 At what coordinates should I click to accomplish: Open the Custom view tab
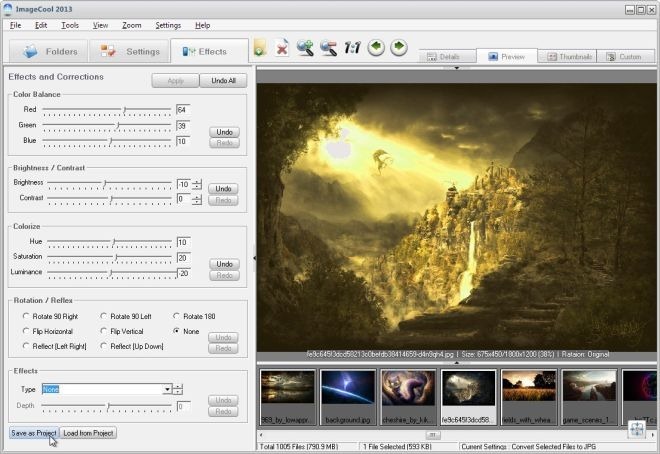point(625,56)
